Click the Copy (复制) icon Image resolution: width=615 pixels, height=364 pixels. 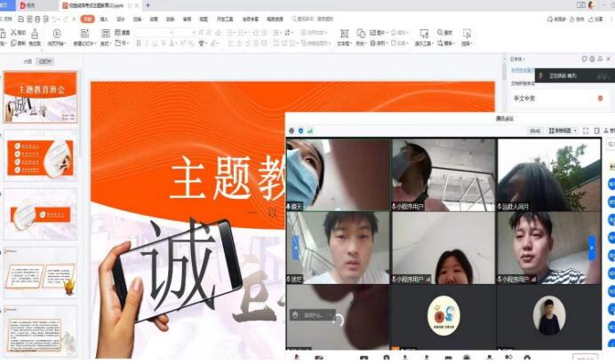pos(18,44)
